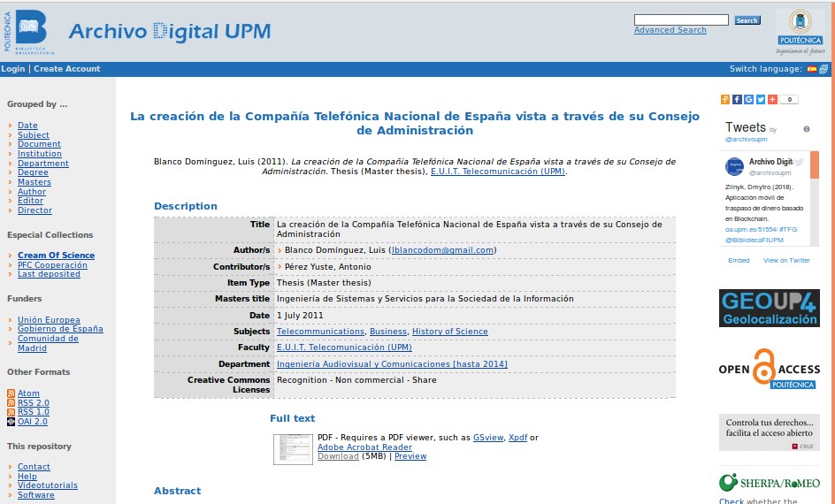Share via the Twitter share icon
Screen dimensions: 835x504
[x=760, y=100]
